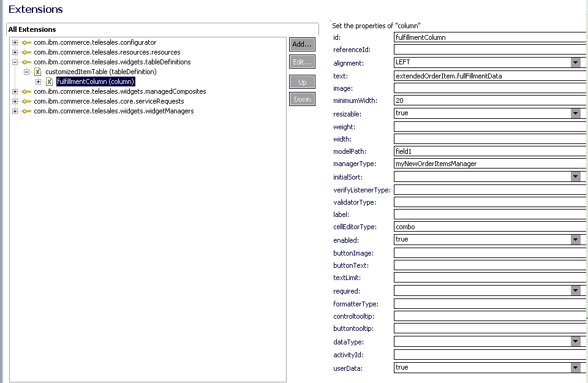Image resolution: width=588 pixels, height=383 pixels.
Task: Select com.ibm.commerce.telesales.resources.resources row
Action: (x=107, y=52)
